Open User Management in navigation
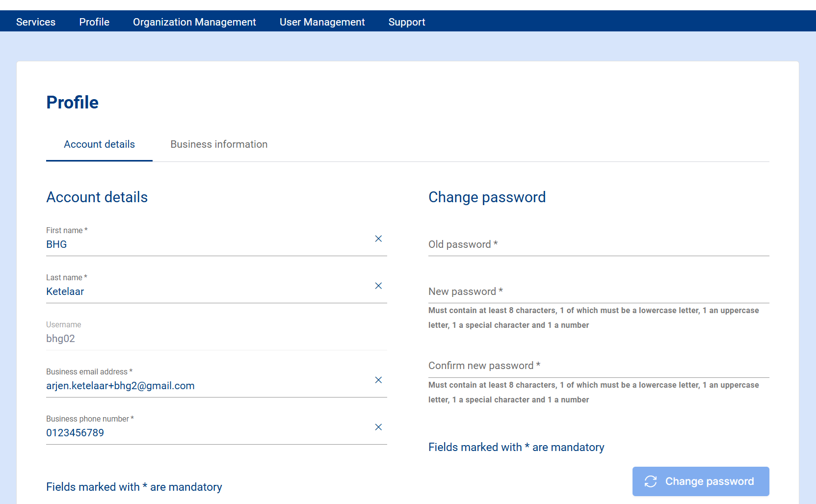This screenshot has width=816, height=504. point(322,22)
